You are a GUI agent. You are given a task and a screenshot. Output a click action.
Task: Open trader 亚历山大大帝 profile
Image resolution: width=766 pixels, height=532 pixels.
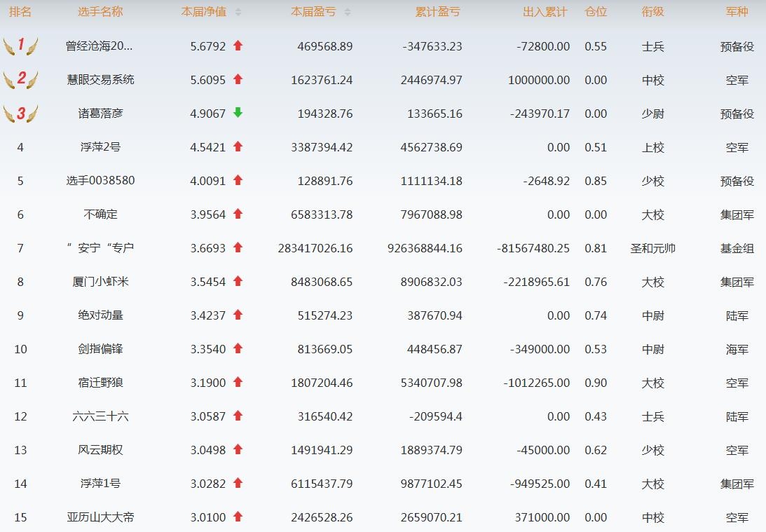[100, 517]
